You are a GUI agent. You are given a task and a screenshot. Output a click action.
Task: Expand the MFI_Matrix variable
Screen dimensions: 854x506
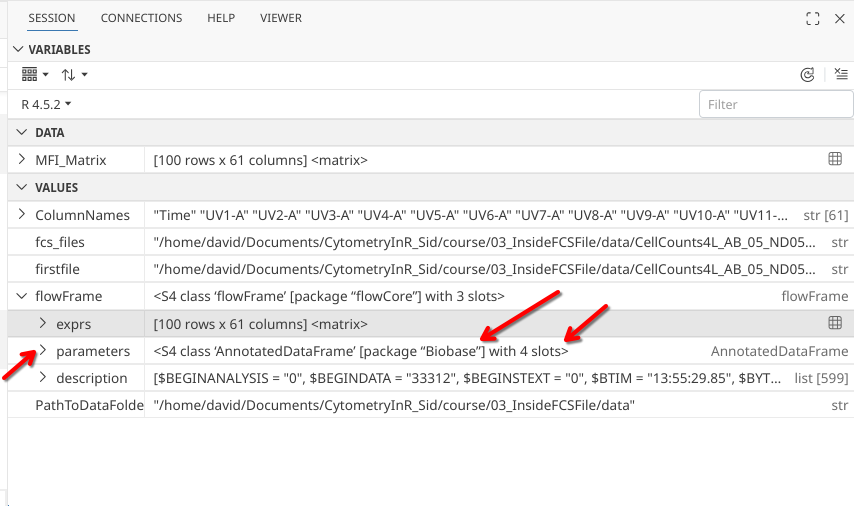[x=22, y=159]
